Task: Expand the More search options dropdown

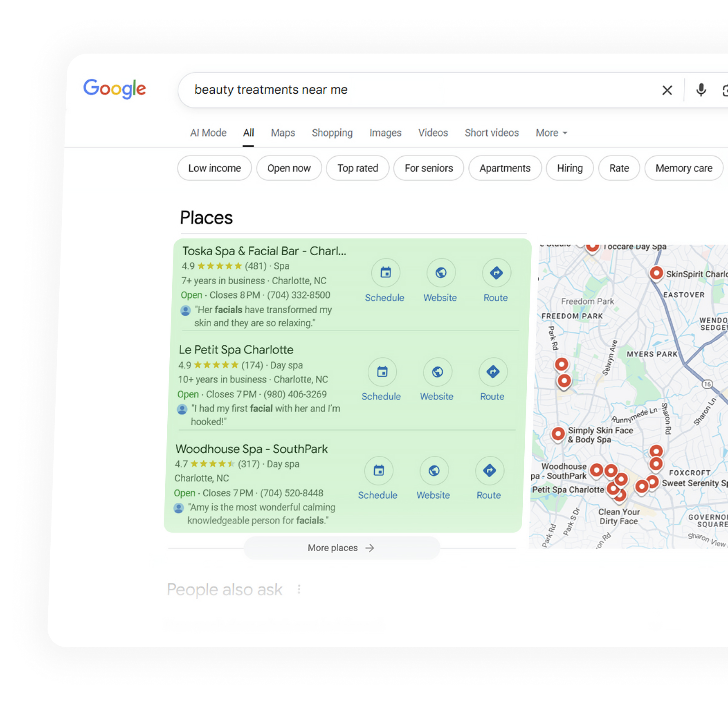Action: (x=551, y=133)
